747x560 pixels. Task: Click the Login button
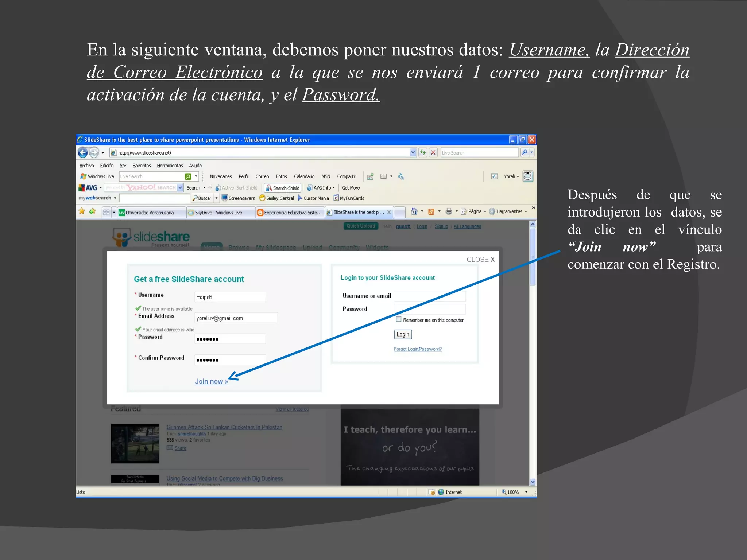click(403, 334)
